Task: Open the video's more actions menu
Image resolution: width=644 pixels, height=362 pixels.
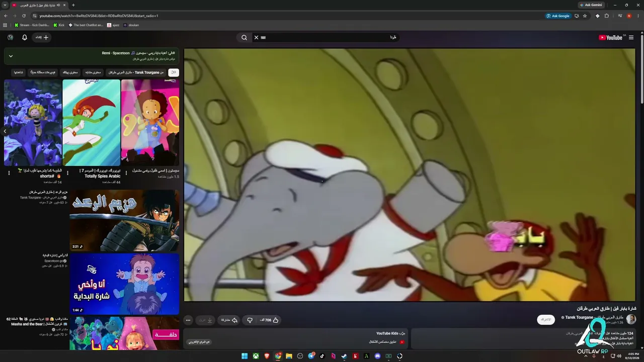Action: [x=188, y=320]
